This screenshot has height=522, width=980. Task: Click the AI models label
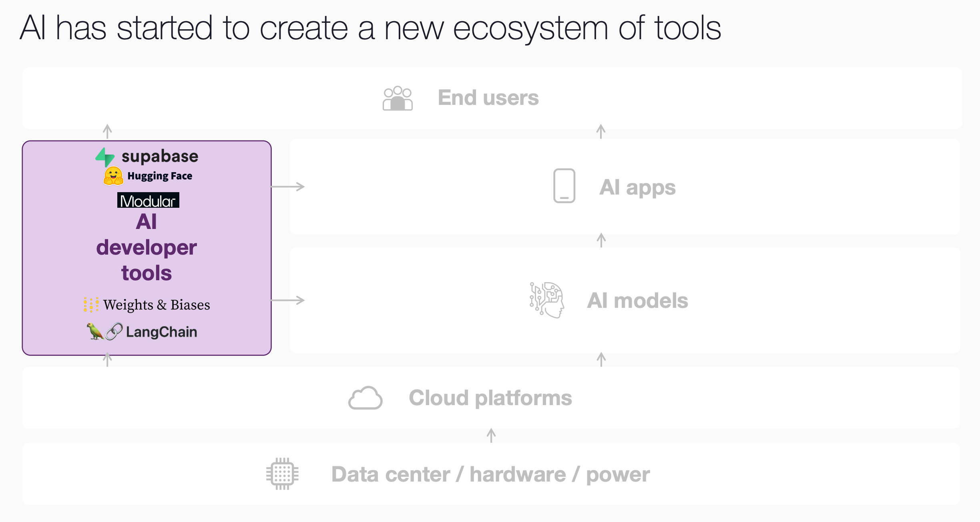point(637,301)
